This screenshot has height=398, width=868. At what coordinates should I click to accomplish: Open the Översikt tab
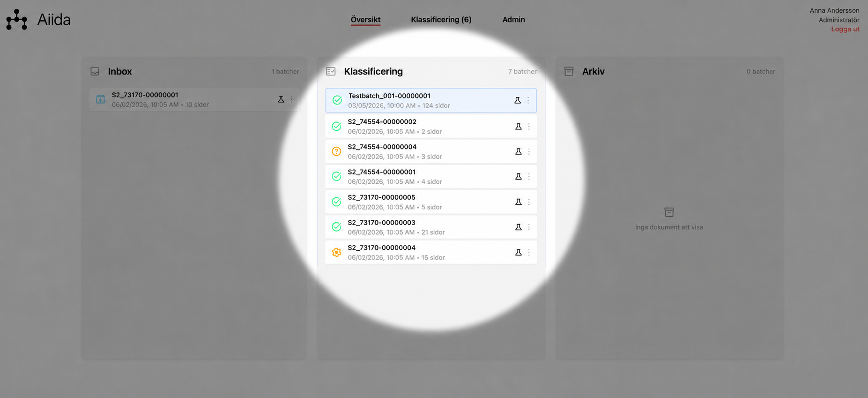pos(365,20)
